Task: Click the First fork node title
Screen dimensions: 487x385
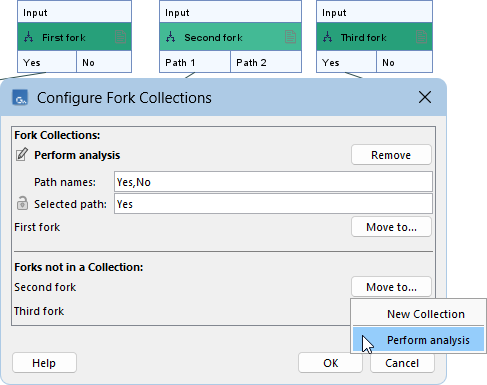Action: 64,37
